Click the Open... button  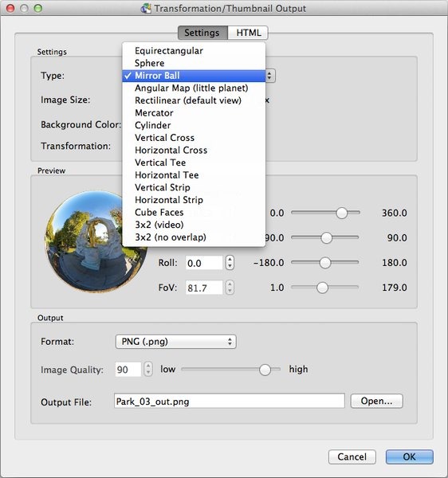[x=376, y=402]
